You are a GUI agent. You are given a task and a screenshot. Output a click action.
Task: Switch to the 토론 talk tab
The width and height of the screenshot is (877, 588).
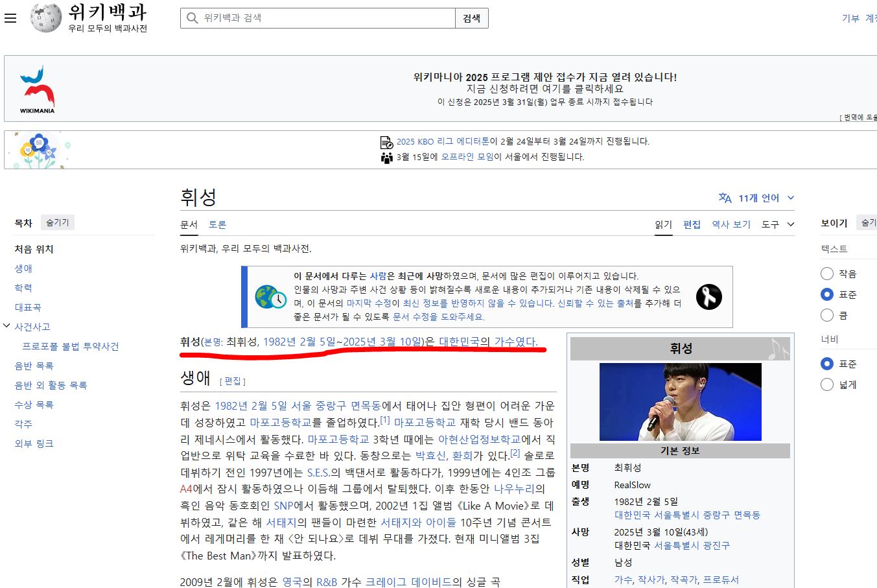point(217,224)
